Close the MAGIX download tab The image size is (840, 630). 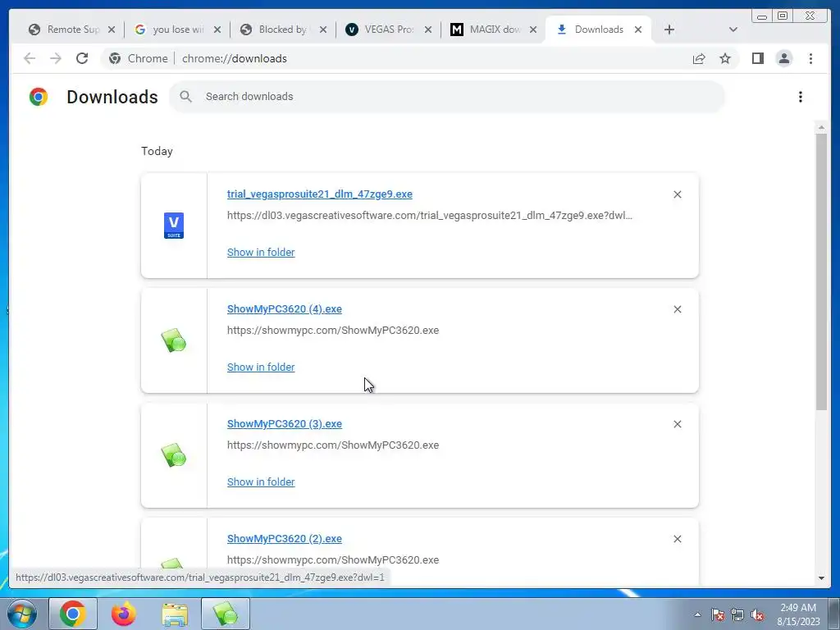532,30
